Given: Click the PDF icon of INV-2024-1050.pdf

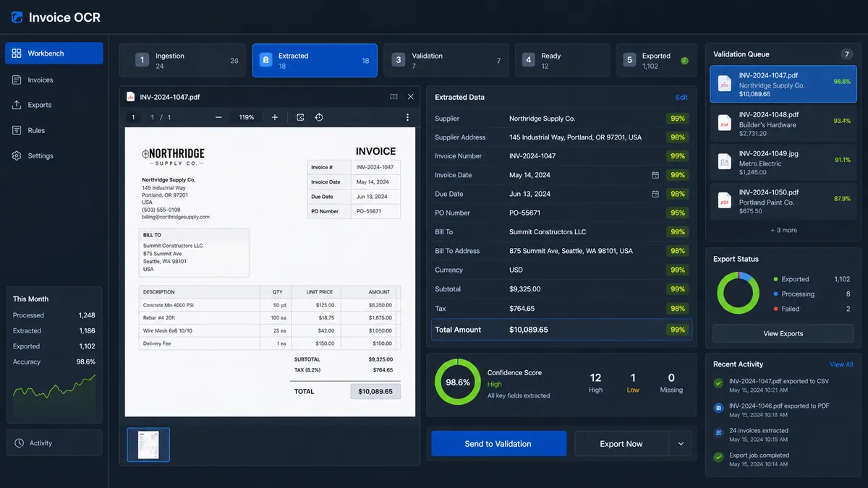Looking at the screenshot, I should point(725,202).
